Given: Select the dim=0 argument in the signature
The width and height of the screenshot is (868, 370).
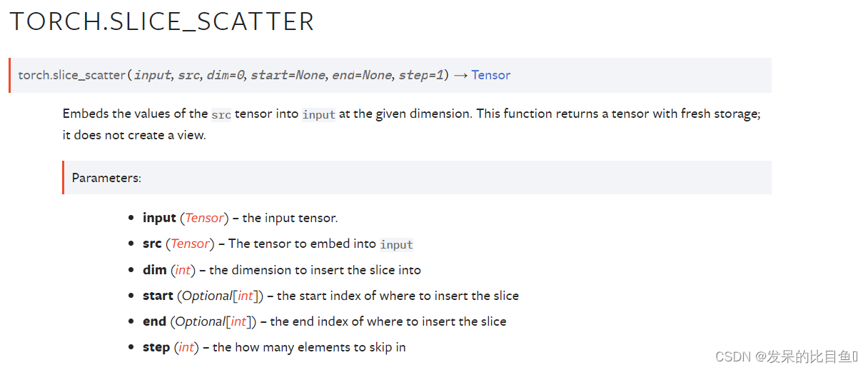Looking at the screenshot, I should 226,75.
